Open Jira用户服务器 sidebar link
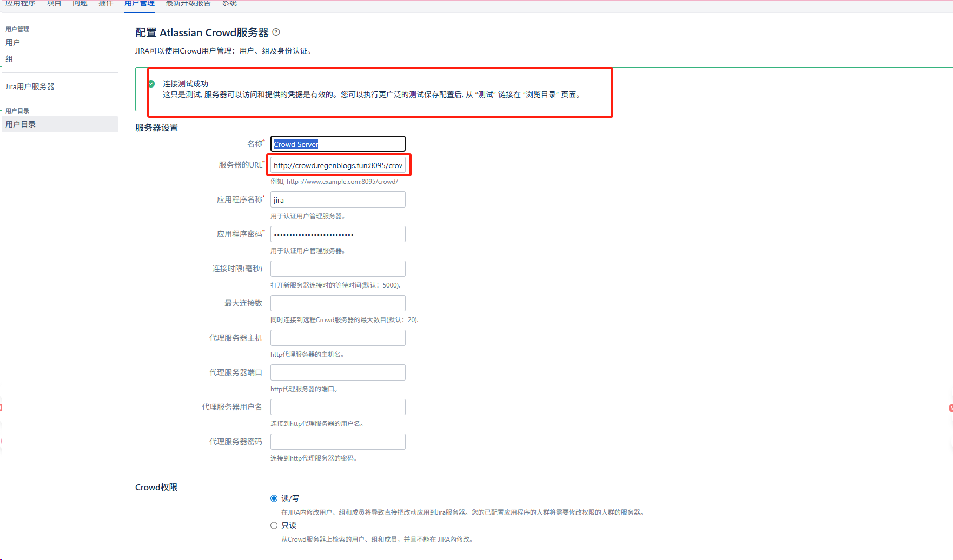Viewport: 953px width, 560px height. [x=30, y=86]
